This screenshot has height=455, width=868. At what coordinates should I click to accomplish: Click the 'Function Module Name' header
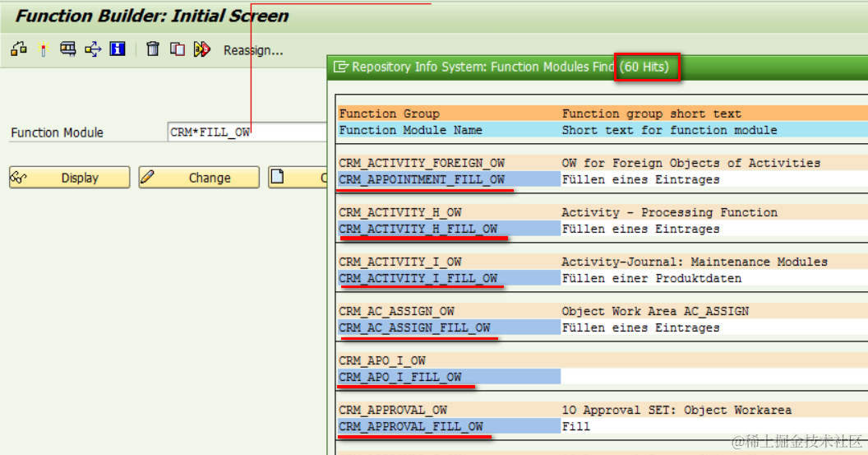(410, 130)
